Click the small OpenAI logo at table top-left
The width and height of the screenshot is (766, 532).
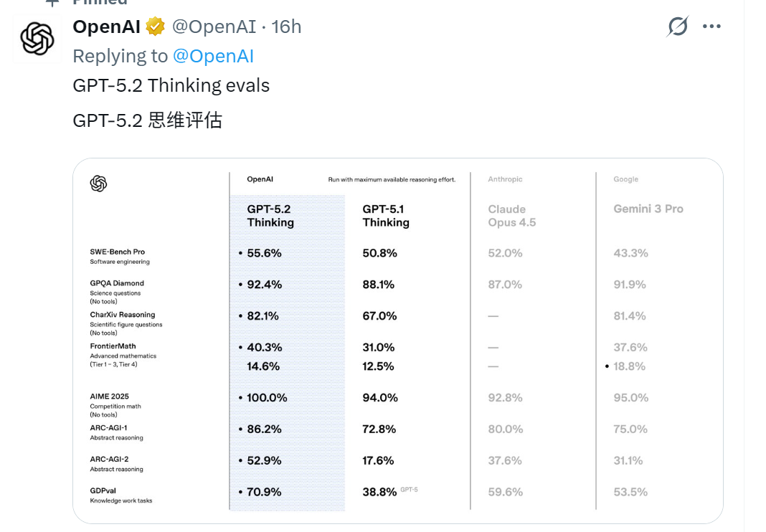click(x=98, y=184)
